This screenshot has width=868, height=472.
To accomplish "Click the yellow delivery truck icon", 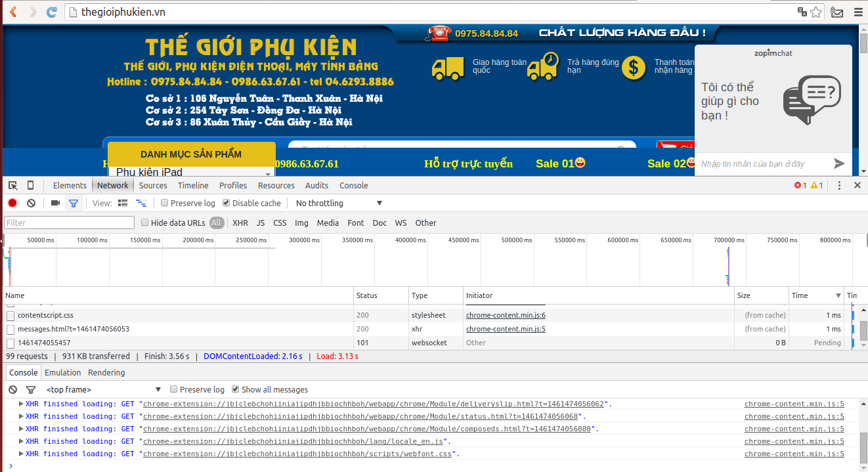I will pyautogui.click(x=448, y=68).
